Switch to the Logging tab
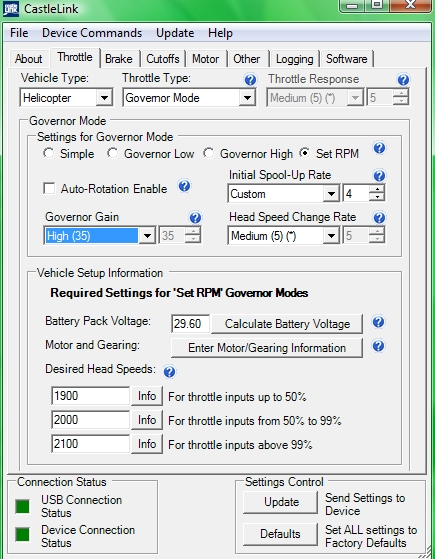This screenshot has height=559, width=435. (x=295, y=59)
